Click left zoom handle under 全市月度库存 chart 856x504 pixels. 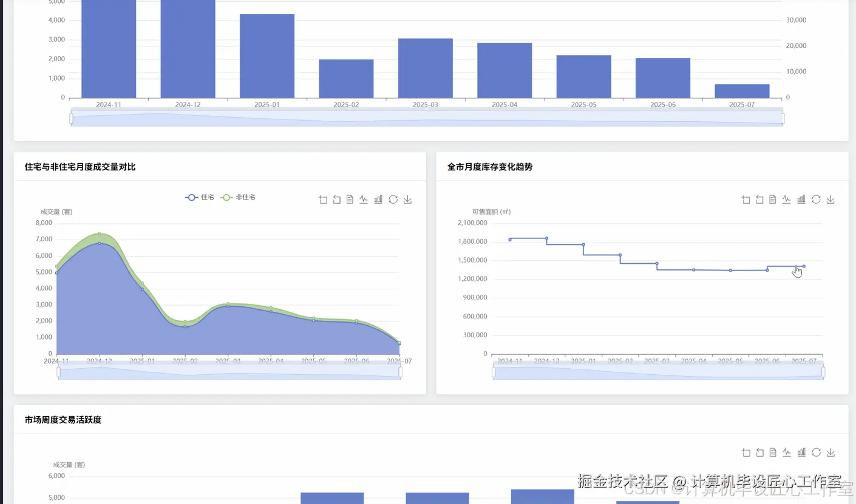[494, 372]
